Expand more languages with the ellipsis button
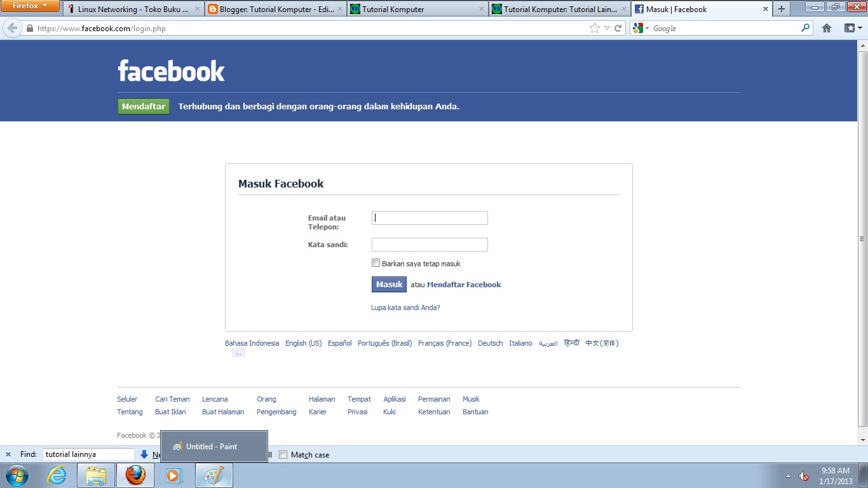The width and height of the screenshot is (868, 488). click(x=238, y=353)
